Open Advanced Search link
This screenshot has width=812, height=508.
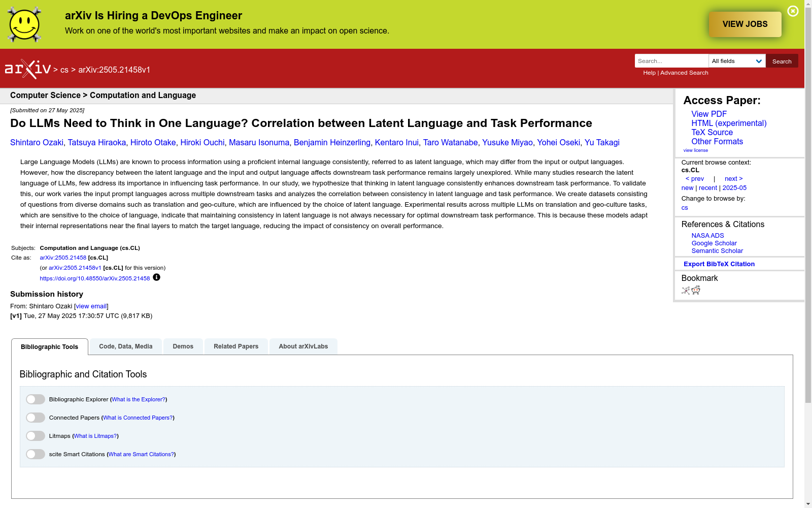(684, 73)
